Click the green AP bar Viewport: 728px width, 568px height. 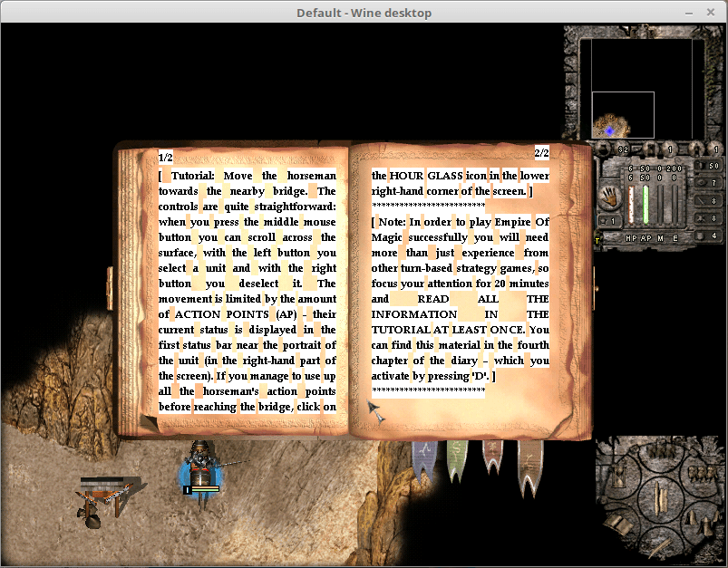(645, 205)
